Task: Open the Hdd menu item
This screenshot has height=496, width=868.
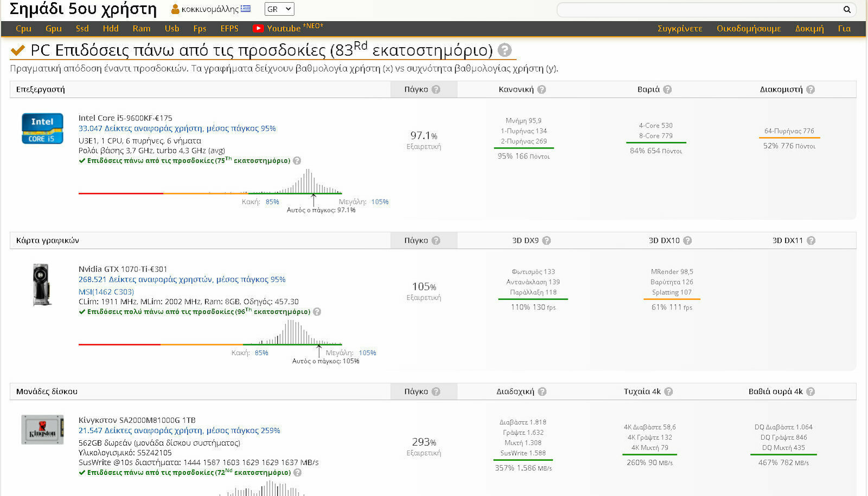Action: pyautogui.click(x=111, y=28)
